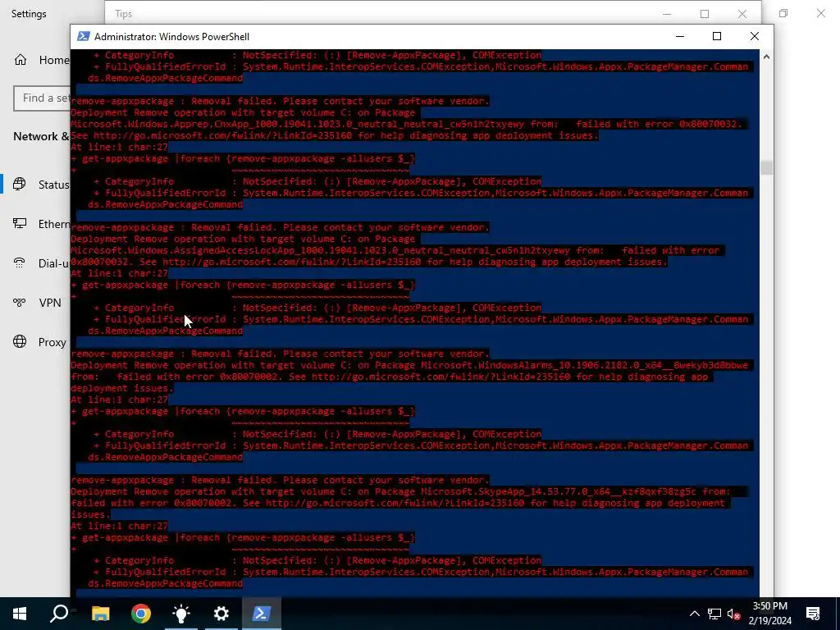Open taskbar search magnifier
This screenshot has width=840, height=630.
pos(59,614)
